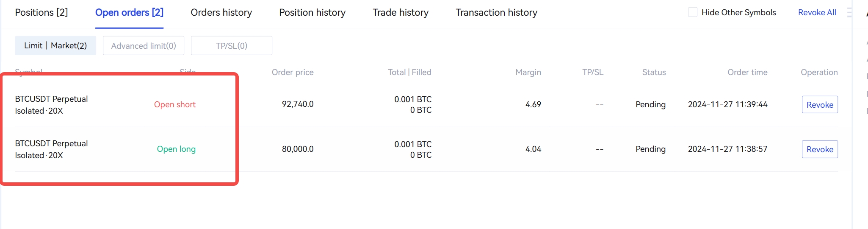Click the Order price column header

[293, 73]
